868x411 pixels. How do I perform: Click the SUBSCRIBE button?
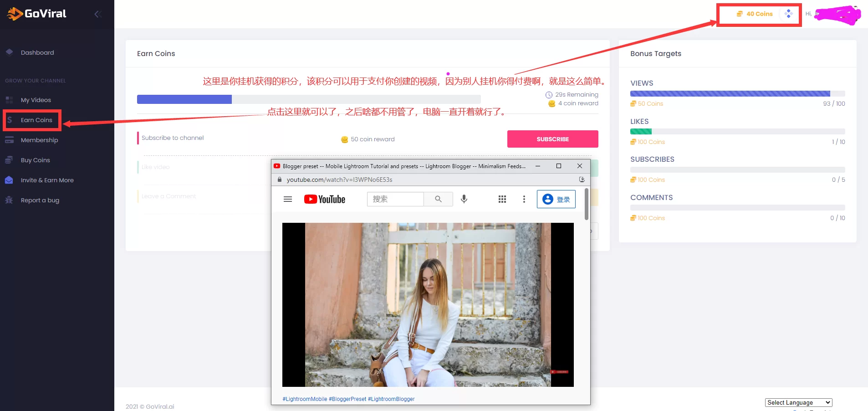(x=552, y=139)
